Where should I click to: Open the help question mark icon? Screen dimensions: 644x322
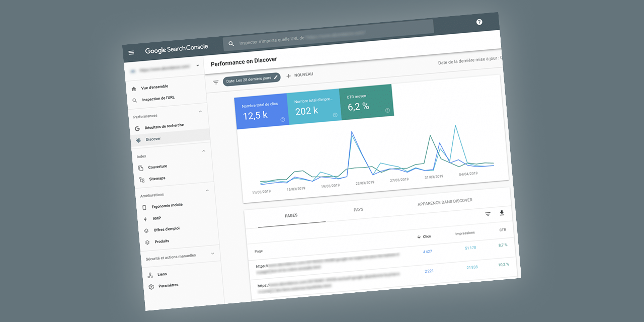[x=479, y=22]
